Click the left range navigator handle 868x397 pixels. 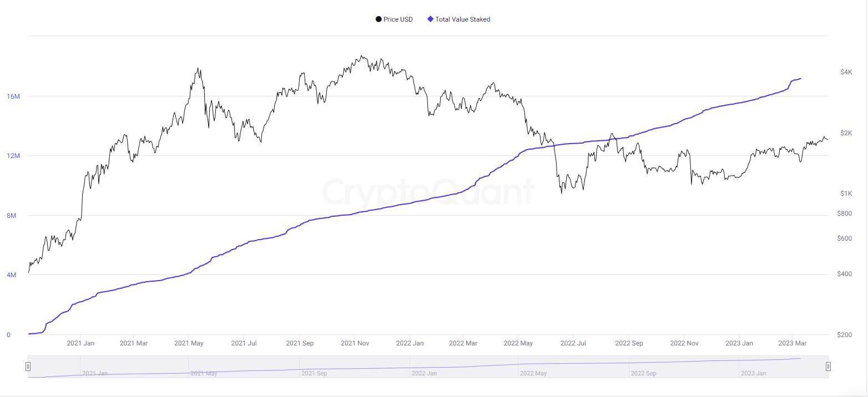[28, 367]
